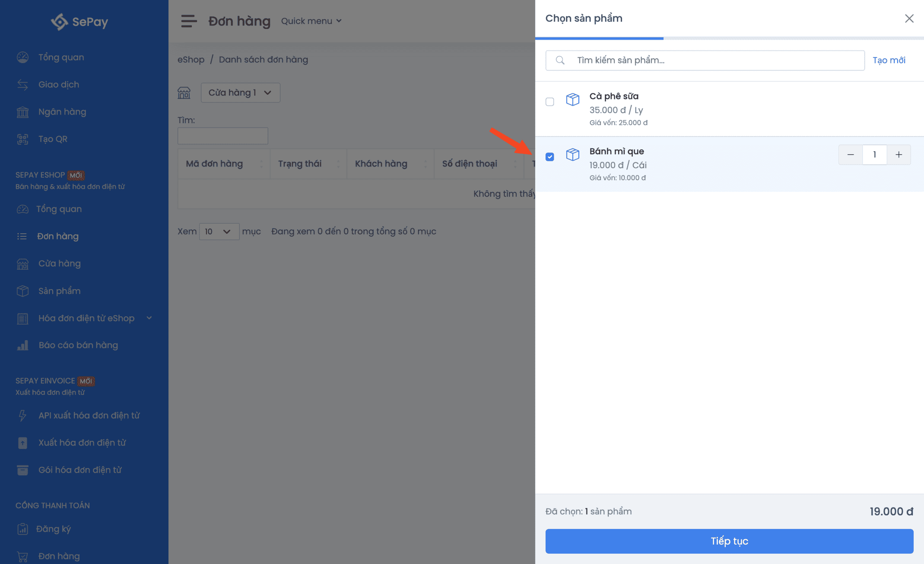Decrease Bánh mì que quantity with minus

(x=850, y=155)
